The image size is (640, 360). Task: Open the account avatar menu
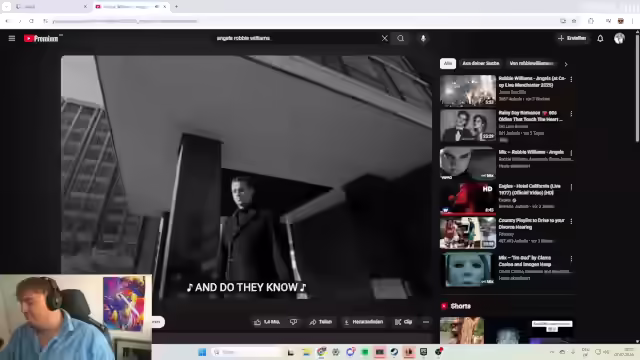[x=619, y=38]
